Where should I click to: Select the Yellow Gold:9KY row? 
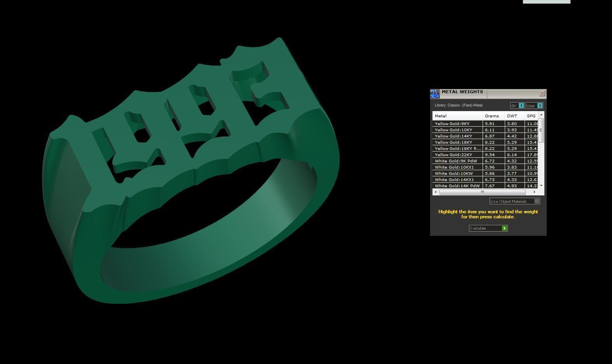click(486, 124)
